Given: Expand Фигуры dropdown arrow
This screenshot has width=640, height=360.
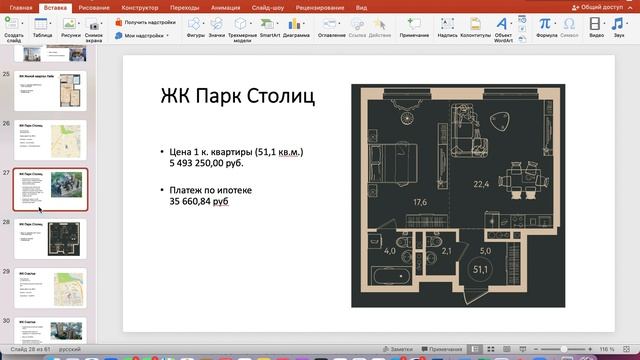Looking at the screenshot, I should 204,23.
